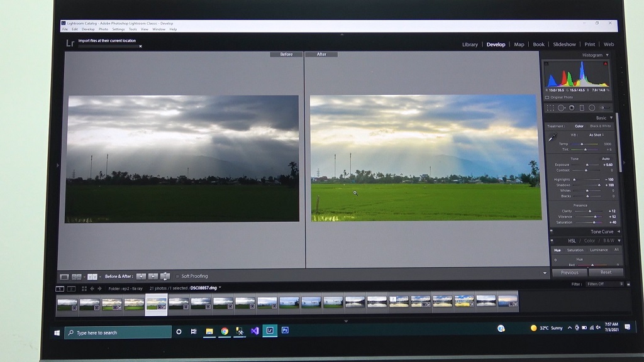Copy After settings to Before

tap(153, 277)
